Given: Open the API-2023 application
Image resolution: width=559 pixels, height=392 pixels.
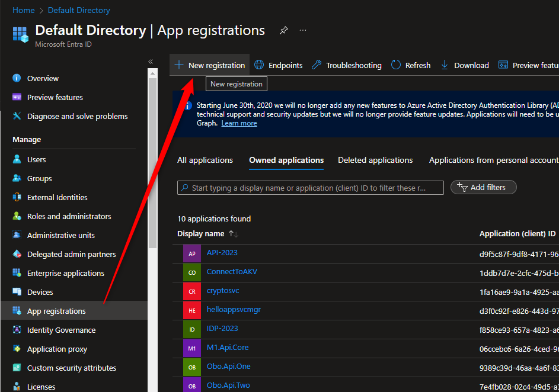Looking at the screenshot, I should click(222, 253).
